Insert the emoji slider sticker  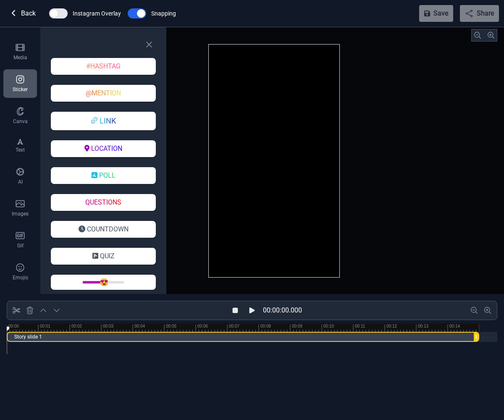click(103, 282)
